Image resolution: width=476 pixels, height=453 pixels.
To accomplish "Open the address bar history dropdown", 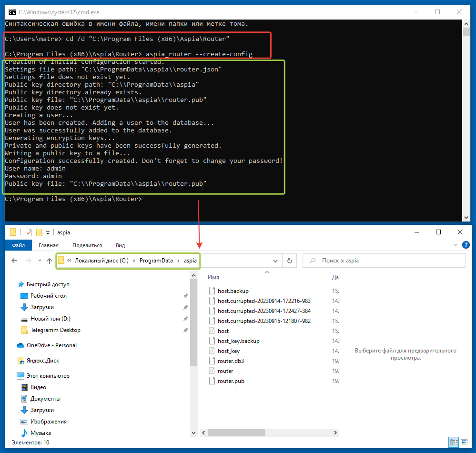I will [x=275, y=261].
